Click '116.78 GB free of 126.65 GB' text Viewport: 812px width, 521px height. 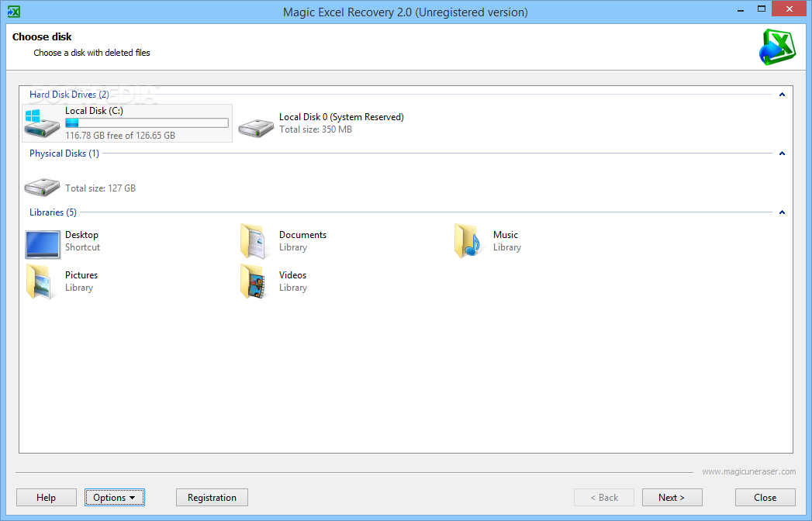click(x=120, y=135)
